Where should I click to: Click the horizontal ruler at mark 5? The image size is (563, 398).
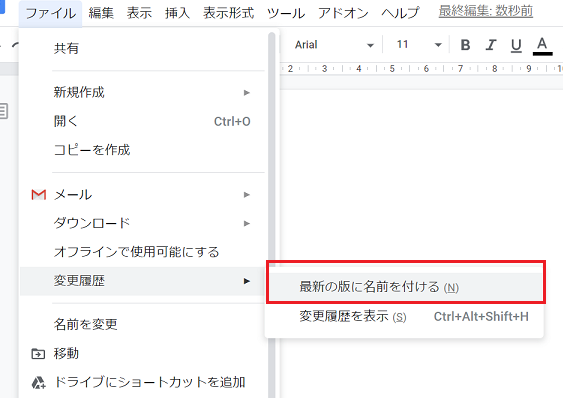392,68
